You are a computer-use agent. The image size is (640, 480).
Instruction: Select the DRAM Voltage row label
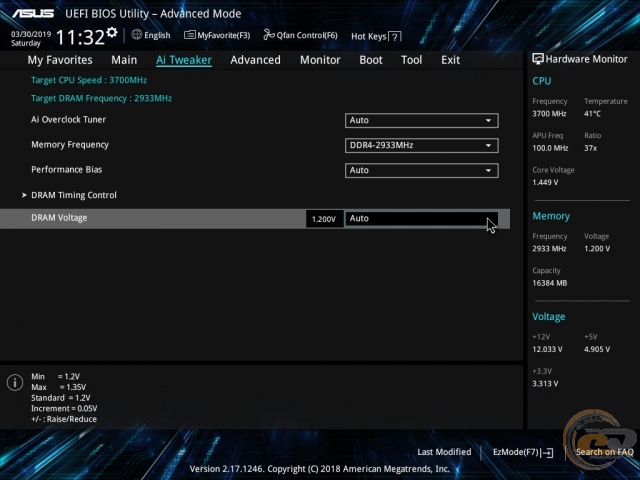pos(59,218)
